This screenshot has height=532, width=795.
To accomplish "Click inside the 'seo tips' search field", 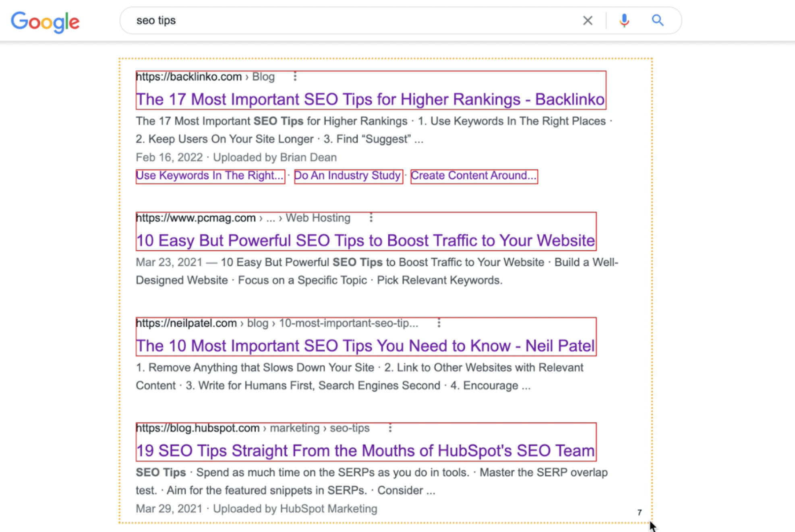I will click(x=354, y=21).
